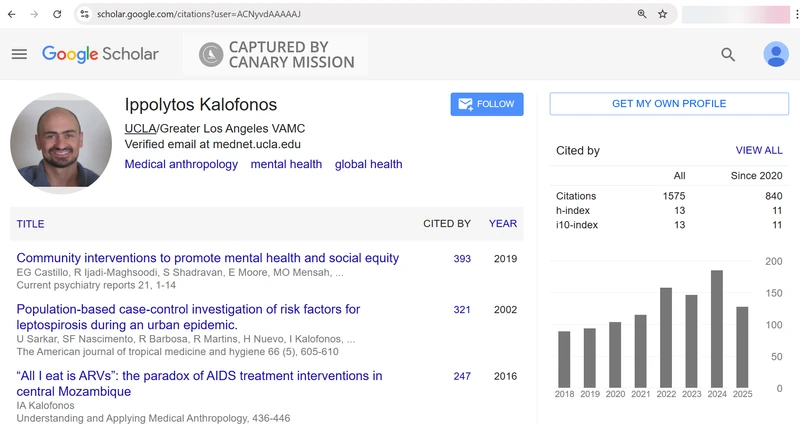Open the browser three-dot menu

pos(796,14)
